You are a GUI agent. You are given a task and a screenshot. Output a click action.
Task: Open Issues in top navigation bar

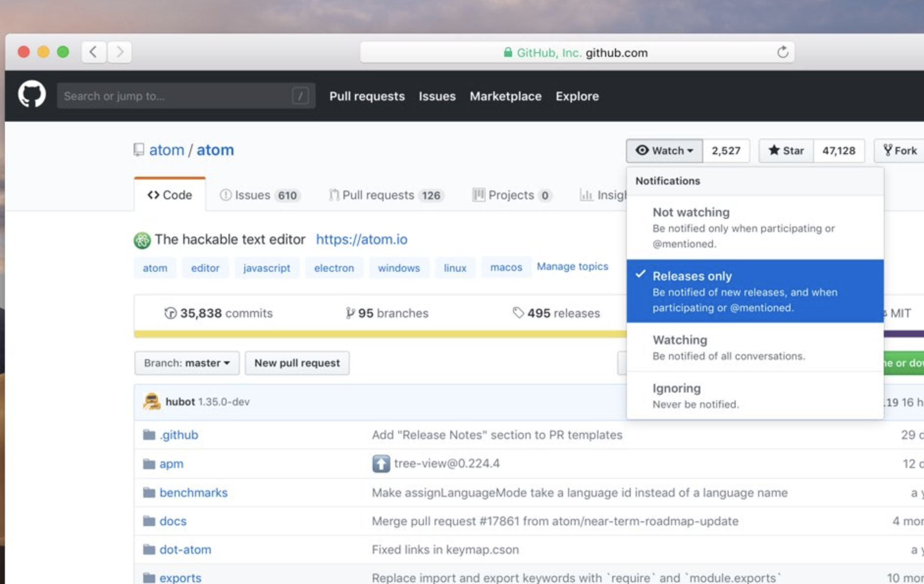437,96
